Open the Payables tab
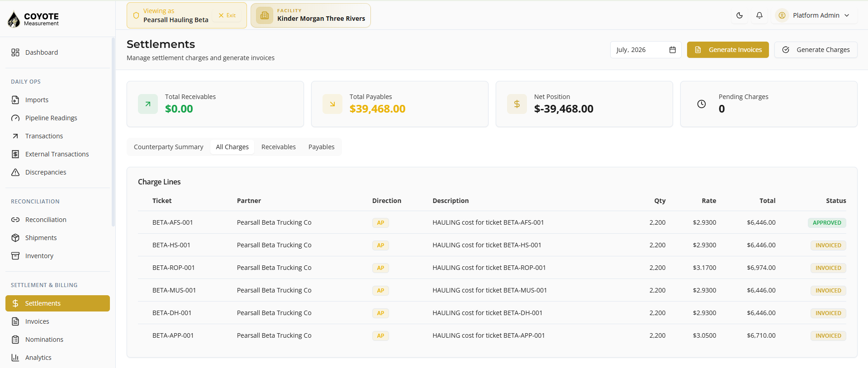 point(322,147)
